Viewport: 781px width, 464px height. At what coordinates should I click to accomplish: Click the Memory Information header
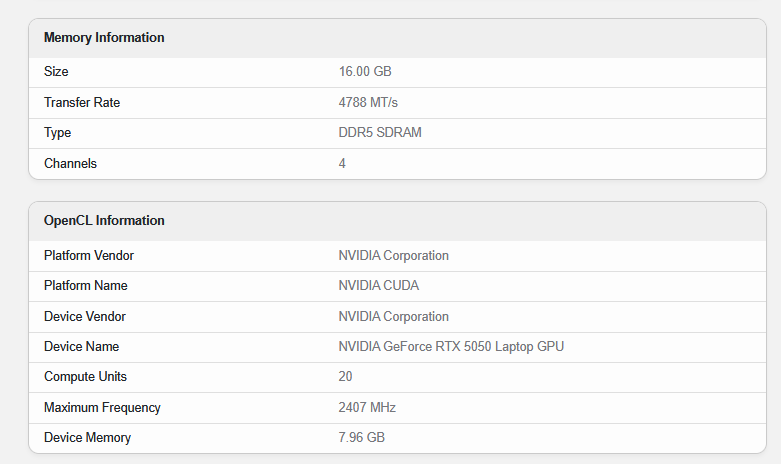pyautogui.click(x=104, y=38)
